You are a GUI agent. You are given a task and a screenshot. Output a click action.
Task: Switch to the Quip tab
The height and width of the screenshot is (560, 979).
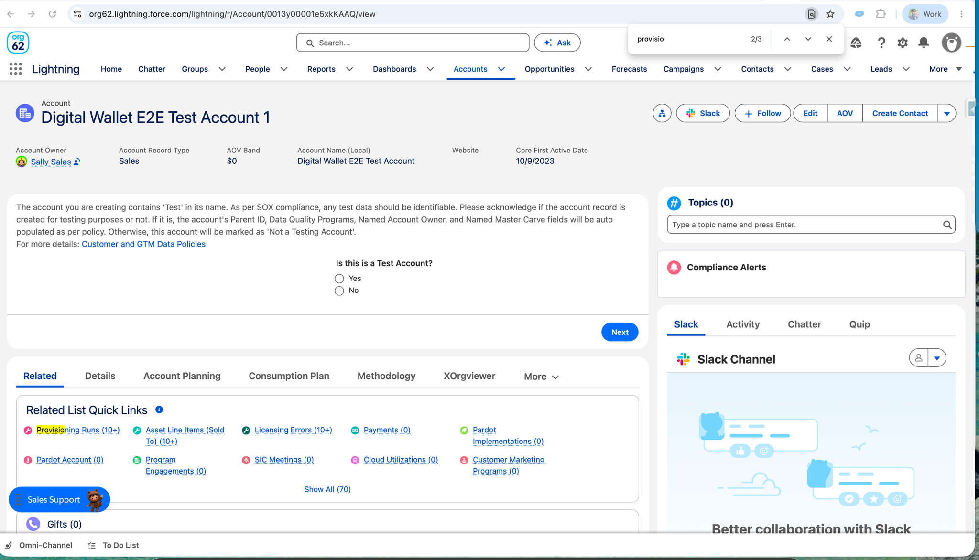[x=859, y=324]
